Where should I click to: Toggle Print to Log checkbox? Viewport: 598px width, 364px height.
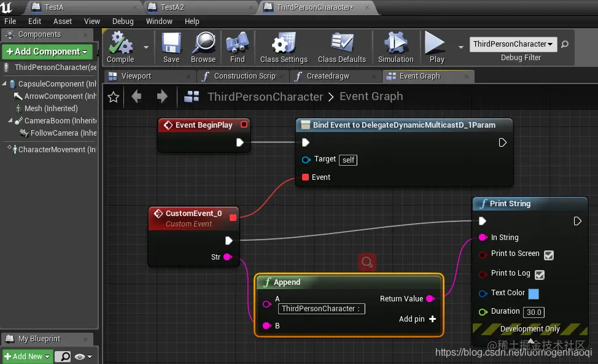click(x=540, y=274)
